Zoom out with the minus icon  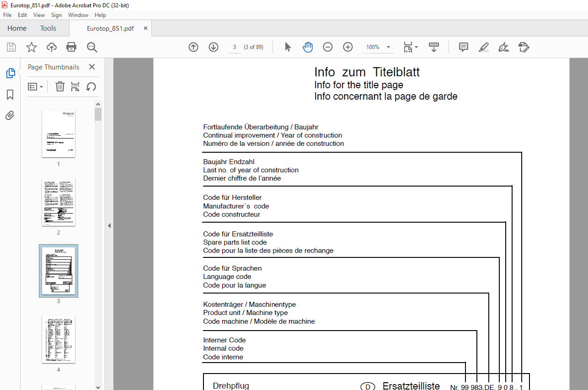click(x=328, y=47)
